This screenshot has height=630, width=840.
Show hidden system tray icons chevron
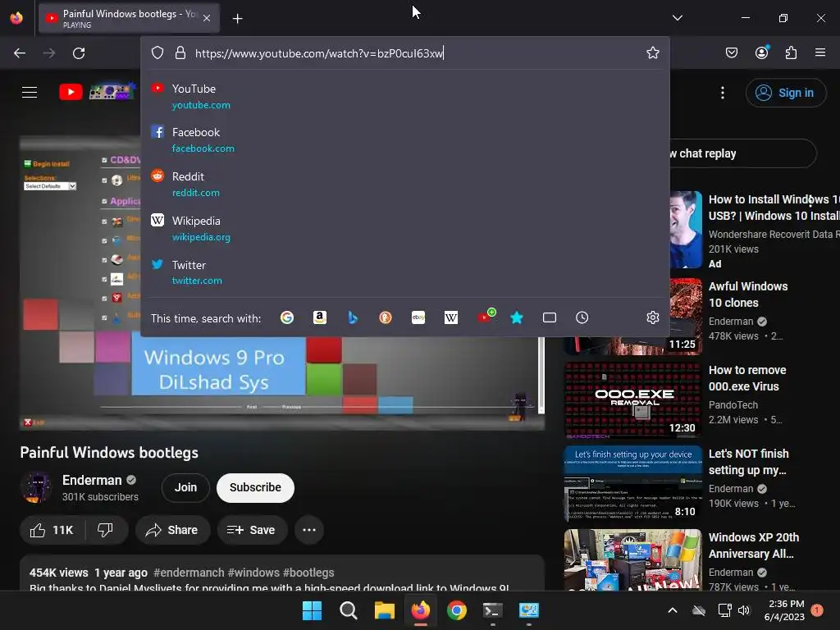(673, 610)
